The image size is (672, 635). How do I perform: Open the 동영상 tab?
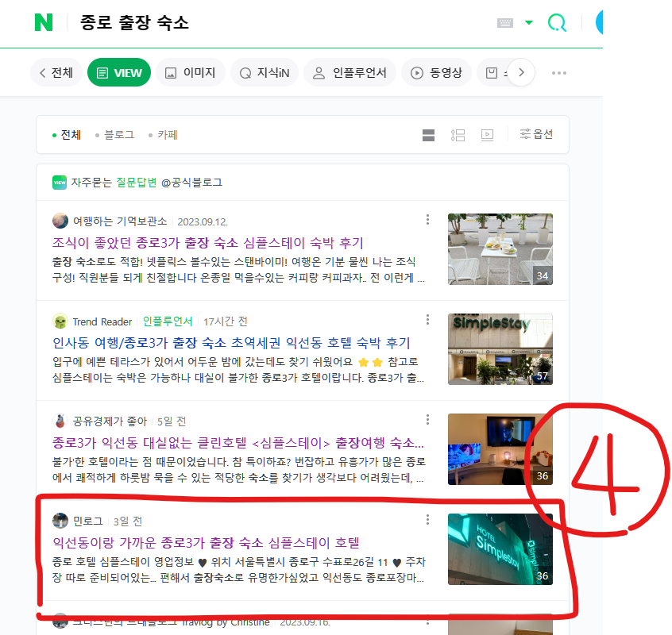[436, 72]
